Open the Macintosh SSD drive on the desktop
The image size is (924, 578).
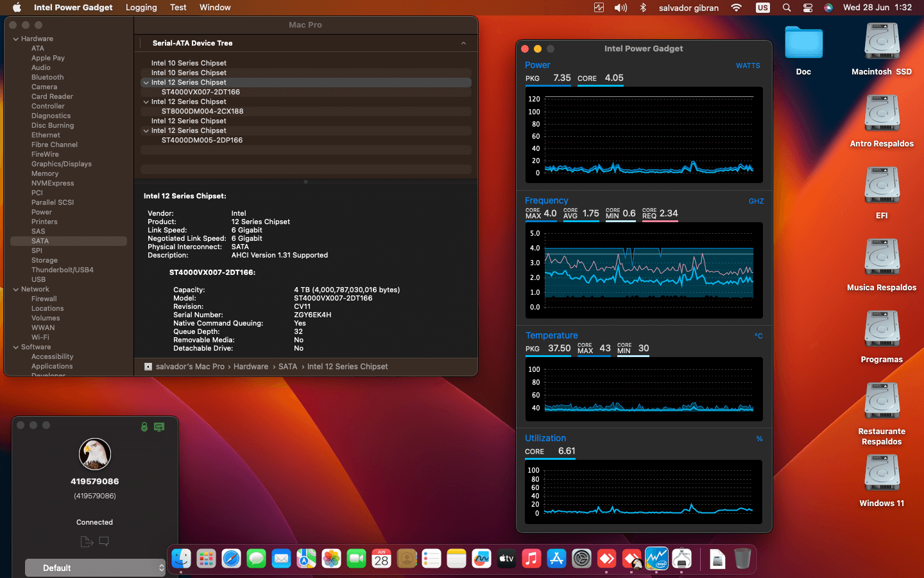click(x=882, y=42)
